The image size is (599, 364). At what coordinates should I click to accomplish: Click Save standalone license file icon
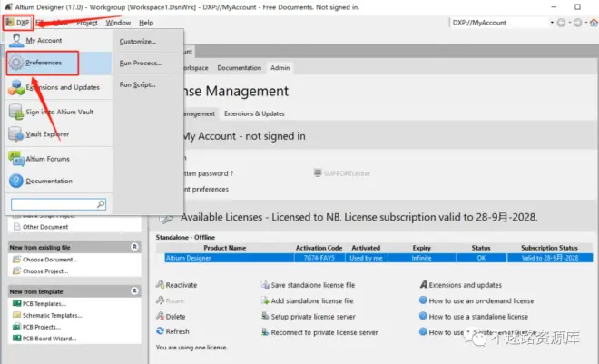pyautogui.click(x=265, y=284)
